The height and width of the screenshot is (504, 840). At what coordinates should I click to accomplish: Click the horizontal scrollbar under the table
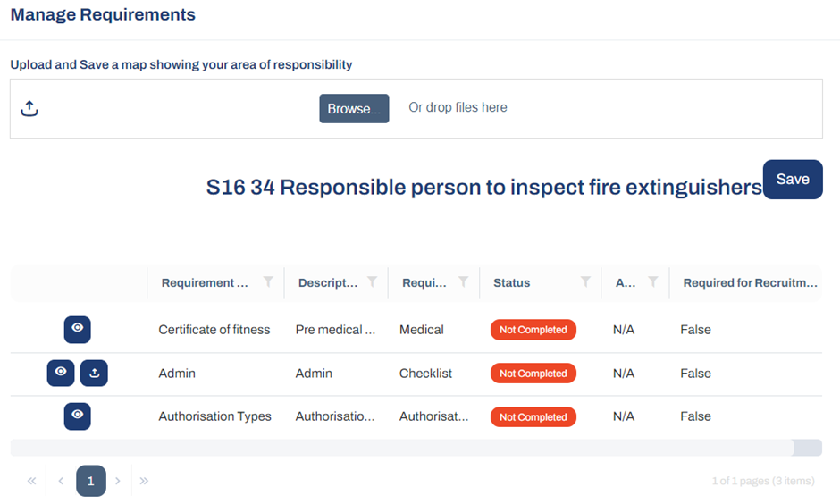tap(402, 448)
